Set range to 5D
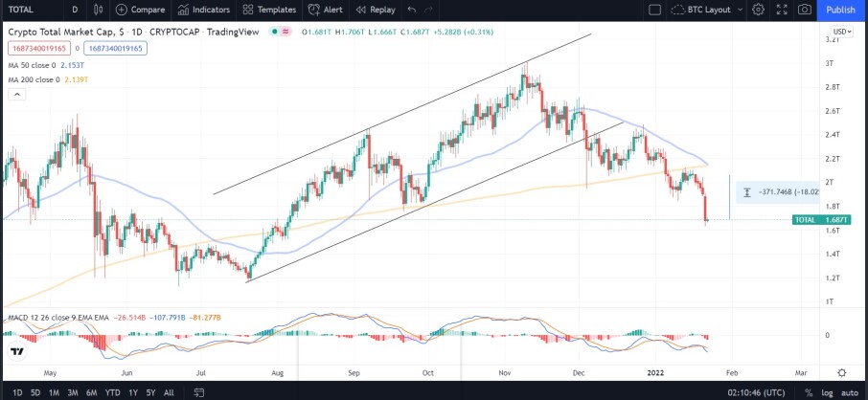Screen dimensions: 868x400 pyautogui.click(x=35, y=392)
